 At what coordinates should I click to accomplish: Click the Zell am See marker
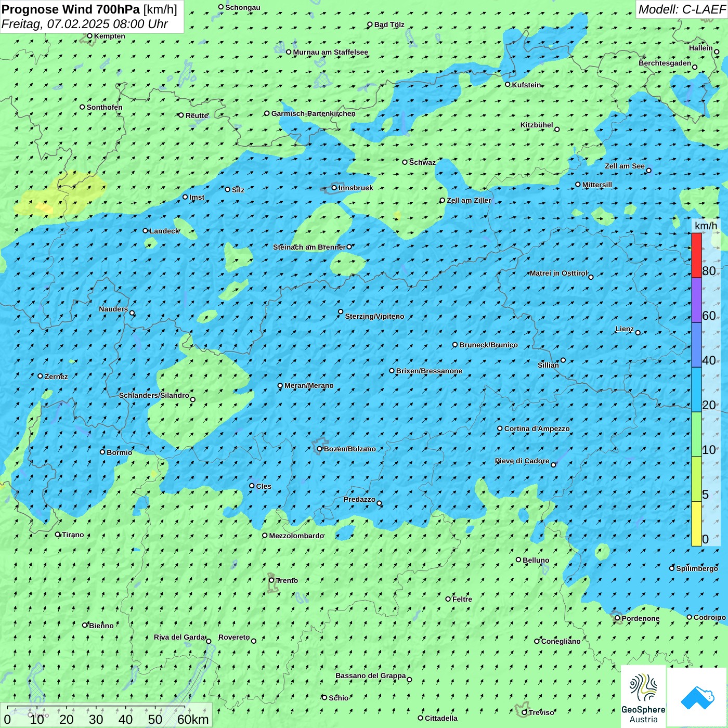point(648,170)
